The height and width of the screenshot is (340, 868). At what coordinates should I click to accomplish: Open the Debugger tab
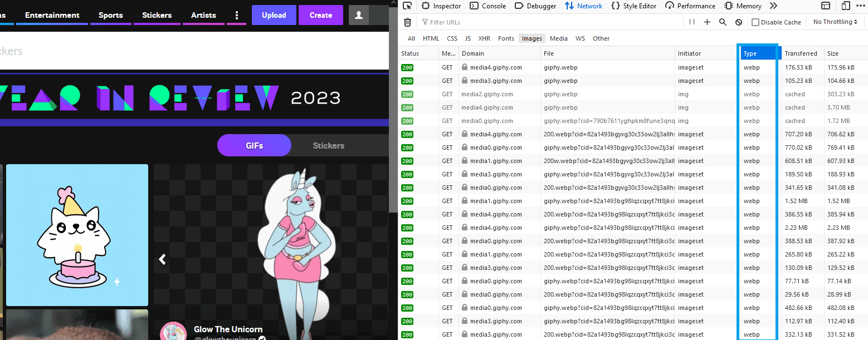pos(535,6)
